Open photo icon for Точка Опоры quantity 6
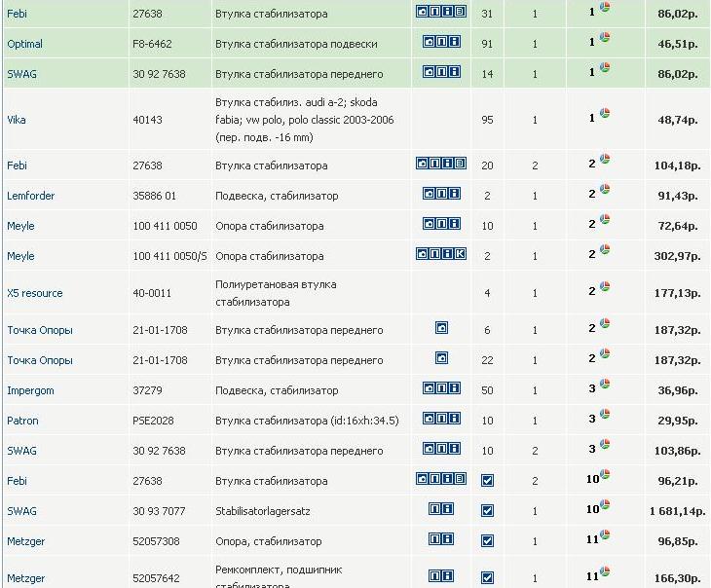The image size is (711, 588). [x=441, y=328]
